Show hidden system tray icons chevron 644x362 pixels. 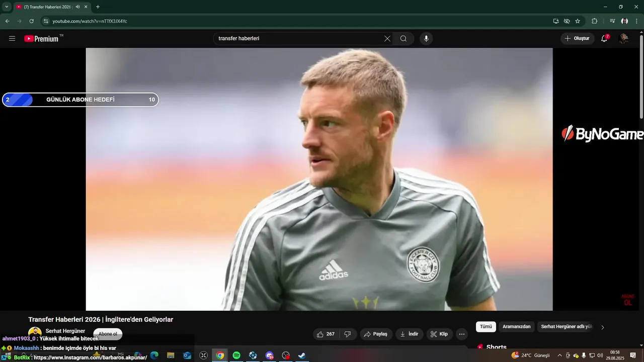click(x=559, y=355)
